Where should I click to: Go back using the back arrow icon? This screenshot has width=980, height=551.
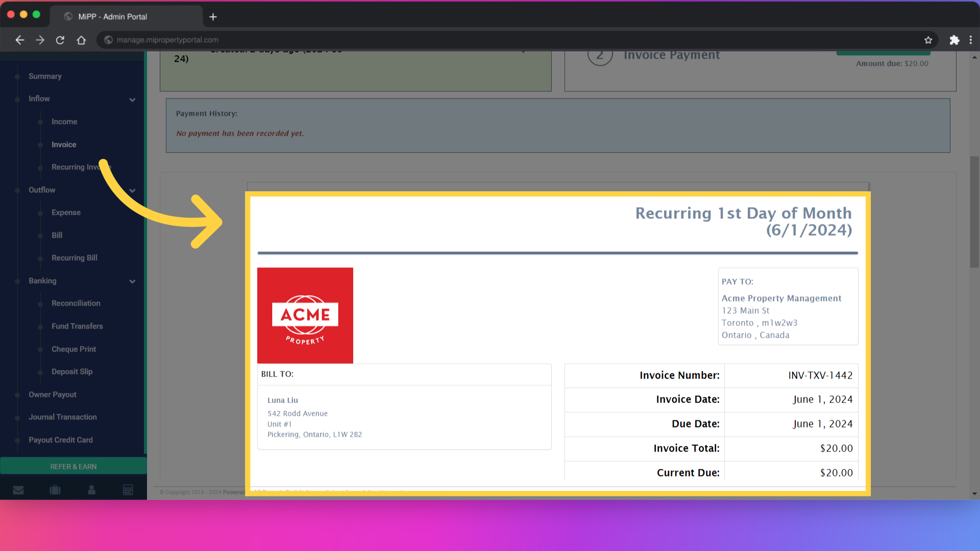point(19,40)
